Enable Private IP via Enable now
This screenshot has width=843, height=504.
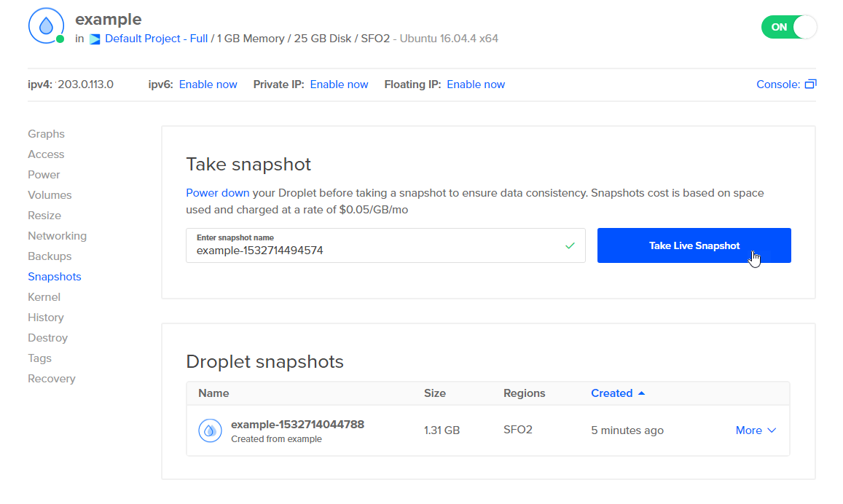[339, 84]
